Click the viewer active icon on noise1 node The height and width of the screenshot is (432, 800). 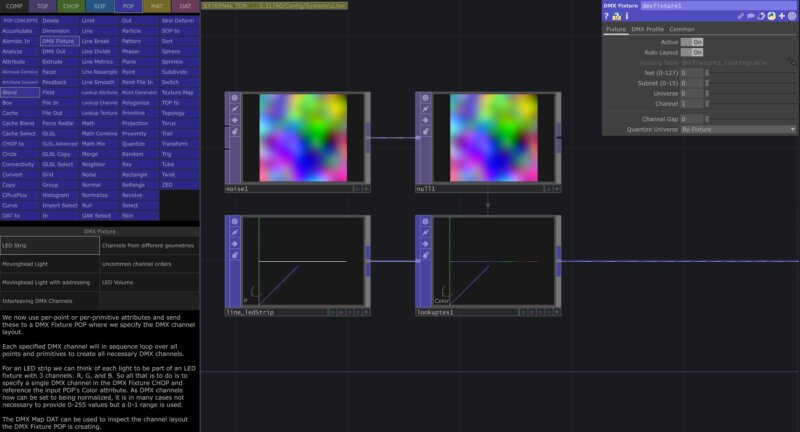(235, 98)
